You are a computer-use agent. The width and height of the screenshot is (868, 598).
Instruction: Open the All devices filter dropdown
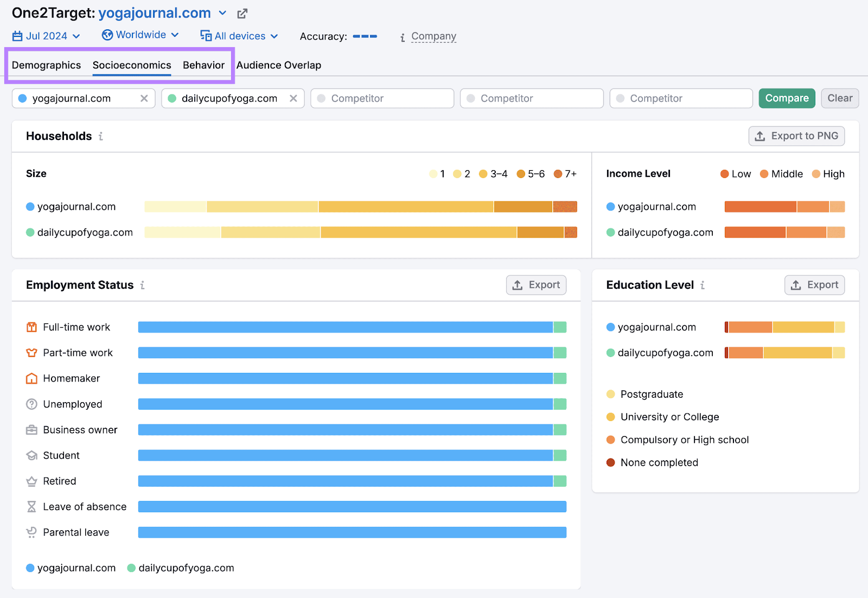click(x=239, y=36)
